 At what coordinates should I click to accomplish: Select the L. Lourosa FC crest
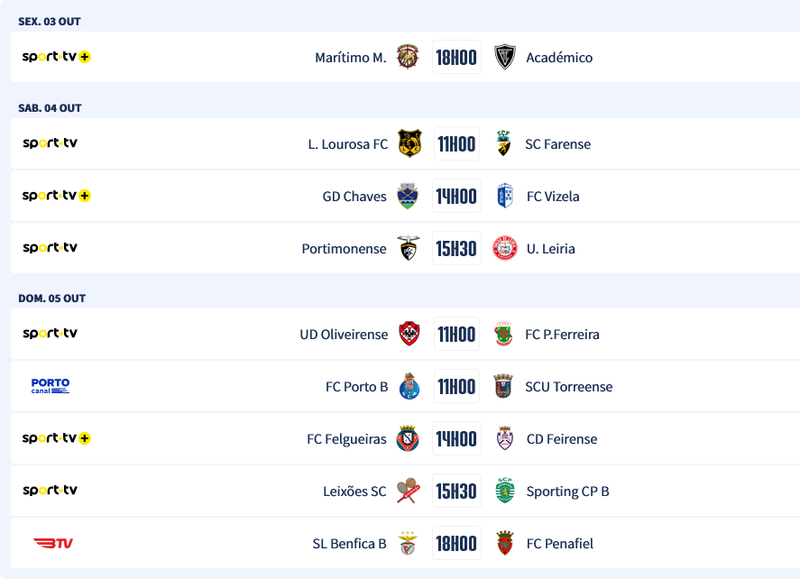tap(409, 144)
